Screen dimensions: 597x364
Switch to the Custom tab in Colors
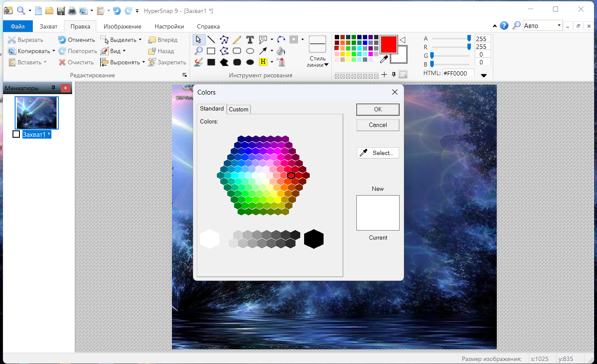tap(238, 109)
